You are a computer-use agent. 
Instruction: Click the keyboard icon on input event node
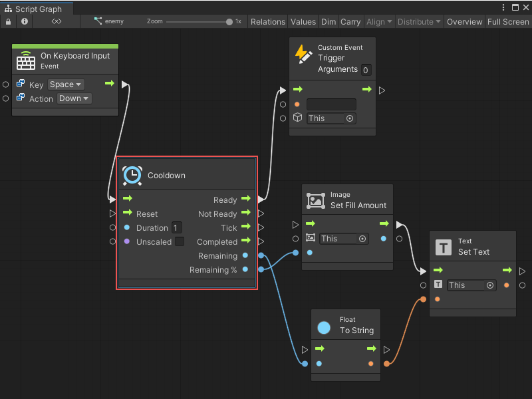click(26, 61)
